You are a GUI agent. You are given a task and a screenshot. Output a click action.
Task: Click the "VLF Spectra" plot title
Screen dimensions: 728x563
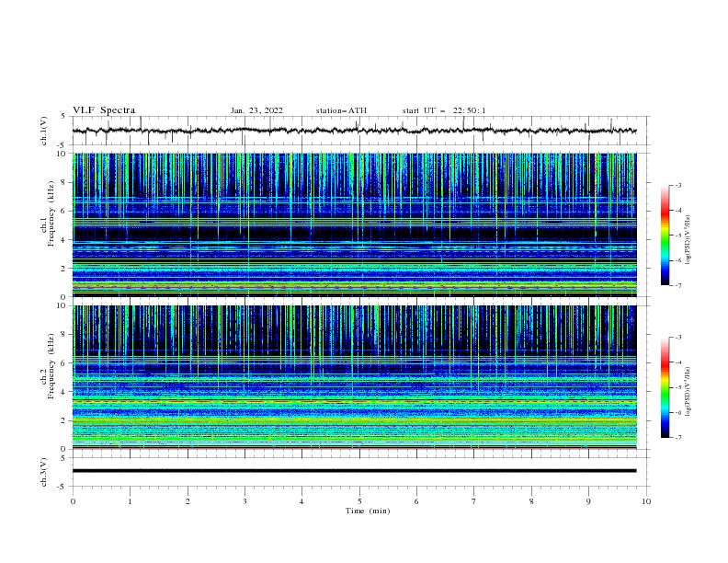[x=104, y=110]
